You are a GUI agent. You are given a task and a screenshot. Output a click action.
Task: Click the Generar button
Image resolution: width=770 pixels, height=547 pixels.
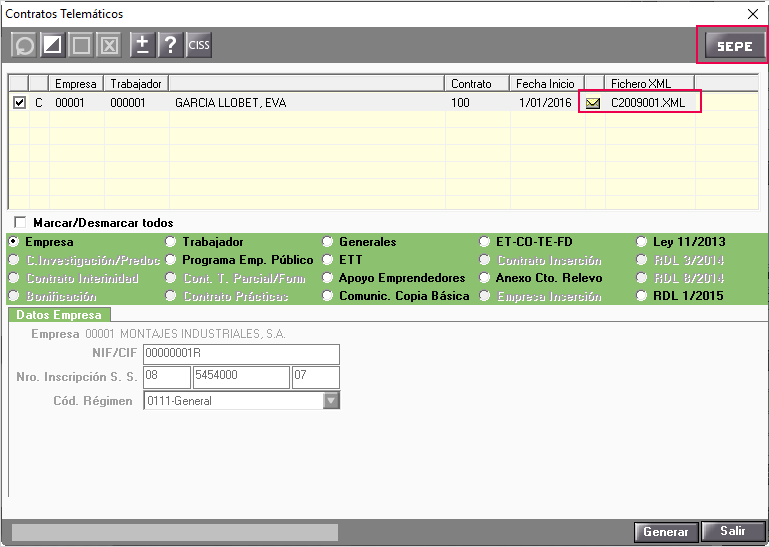pos(666,532)
